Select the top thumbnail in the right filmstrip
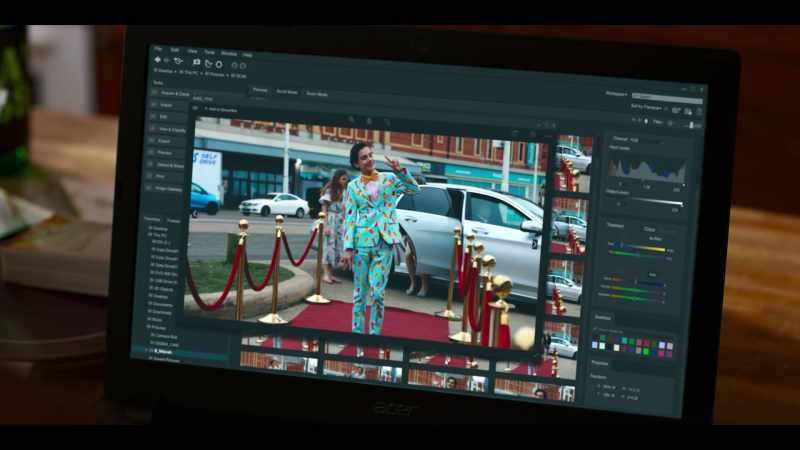Screen dimensions: 800x450 coord(572,163)
